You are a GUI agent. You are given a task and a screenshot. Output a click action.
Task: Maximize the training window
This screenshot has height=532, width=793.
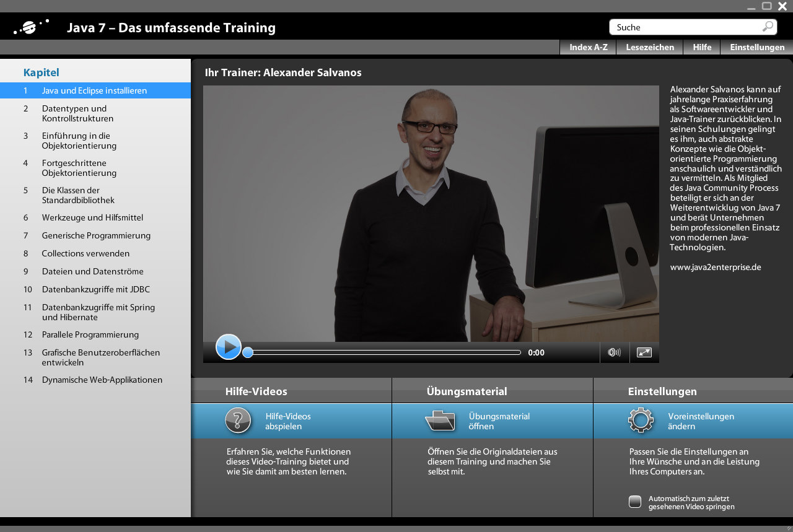(x=767, y=6)
